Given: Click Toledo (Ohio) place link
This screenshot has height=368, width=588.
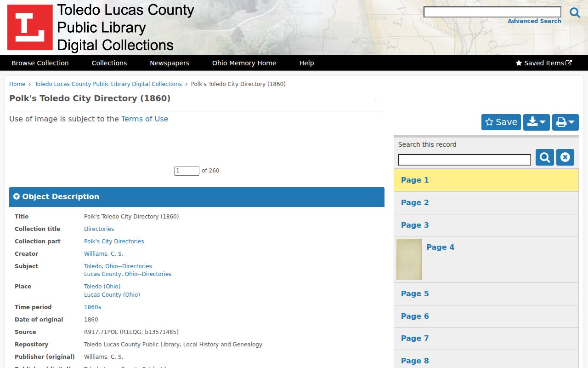Looking at the screenshot, I should click(x=102, y=286).
